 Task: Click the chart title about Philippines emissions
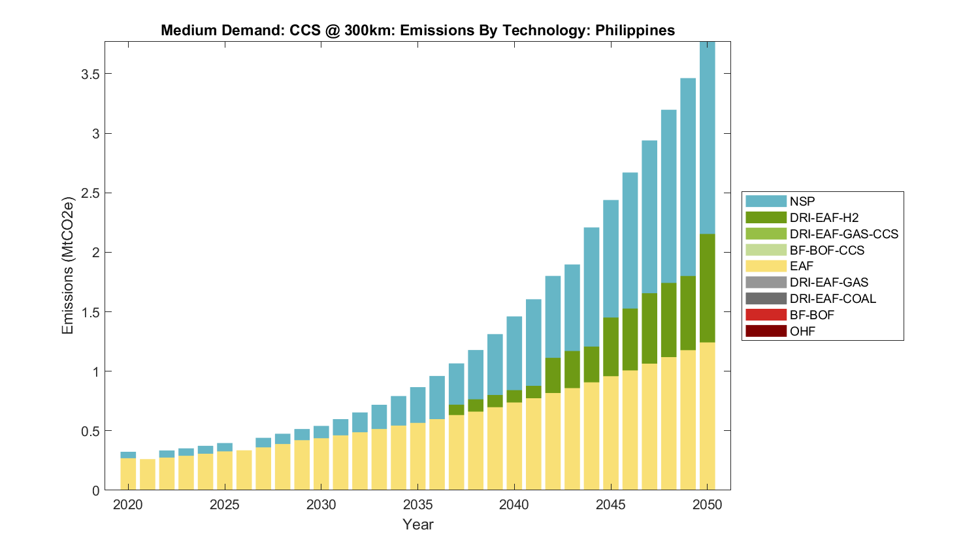click(x=417, y=31)
